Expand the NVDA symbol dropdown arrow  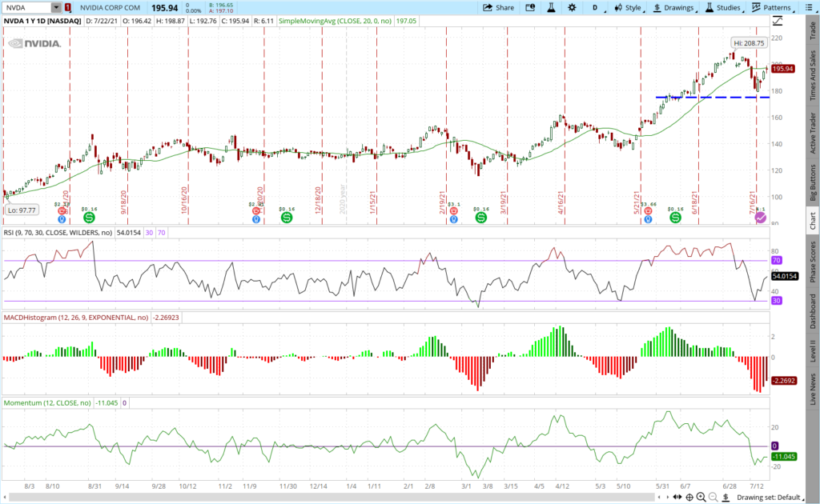[55, 7]
